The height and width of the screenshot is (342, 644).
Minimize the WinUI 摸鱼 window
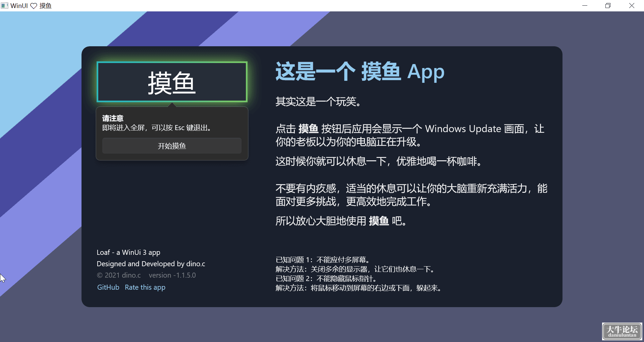585,6
